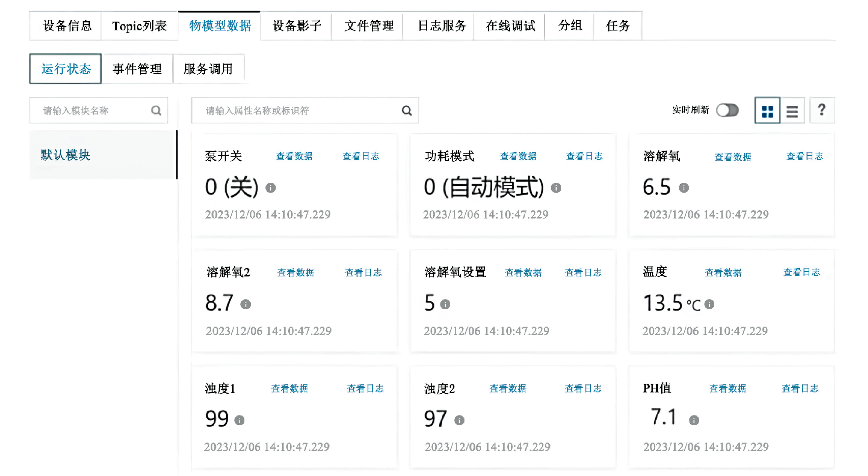Select the 事件管理 sub-tab
Image resolution: width=868 pixels, height=476 pixels.
click(137, 69)
